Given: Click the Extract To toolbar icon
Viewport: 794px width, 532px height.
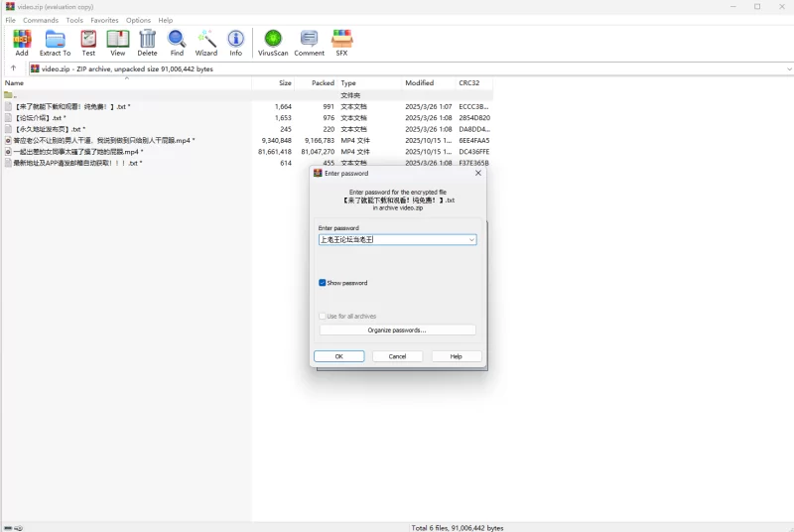Looking at the screenshot, I should (55, 42).
